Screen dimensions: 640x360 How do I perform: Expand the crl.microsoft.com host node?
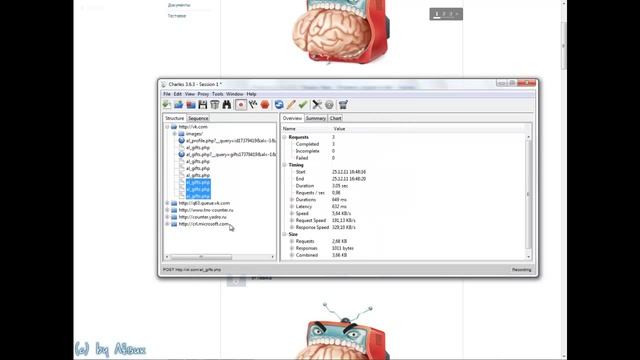pyautogui.click(x=167, y=224)
